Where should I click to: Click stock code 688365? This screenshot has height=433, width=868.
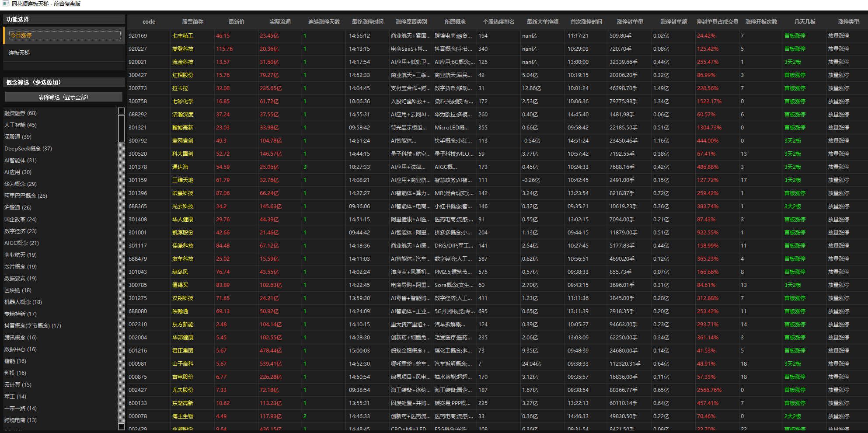click(x=138, y=206)
